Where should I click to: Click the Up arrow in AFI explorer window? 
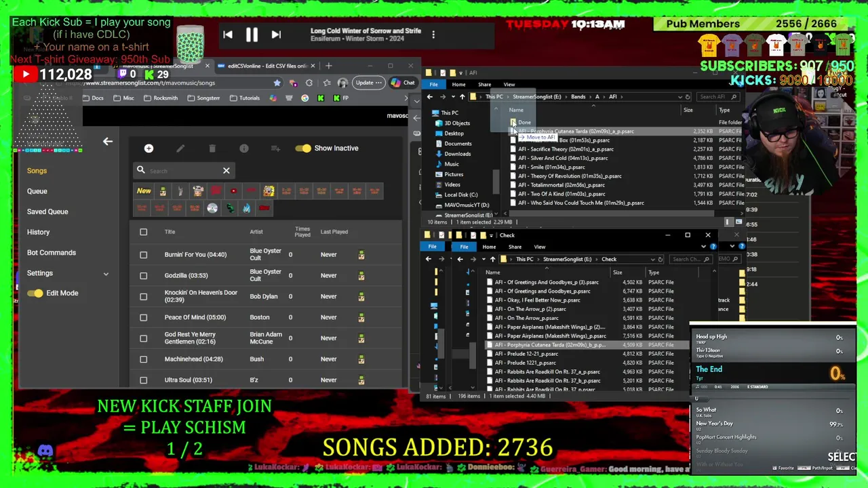coord(462,97)
